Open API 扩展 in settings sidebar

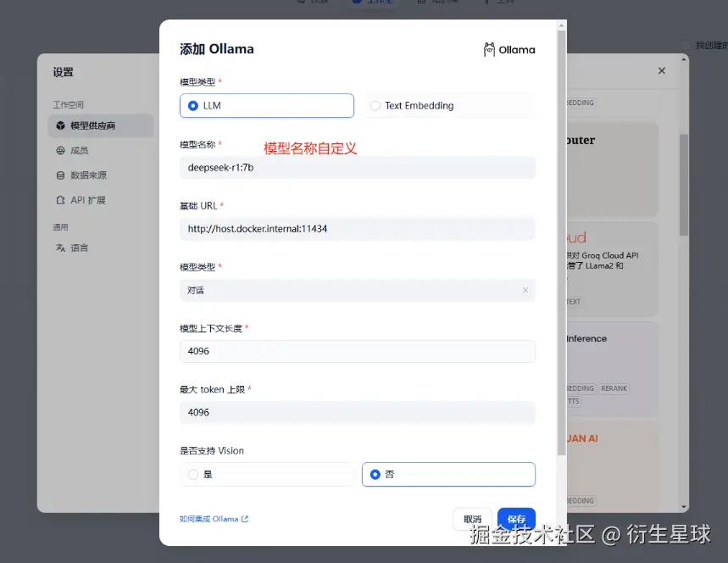tap(101, 200)
